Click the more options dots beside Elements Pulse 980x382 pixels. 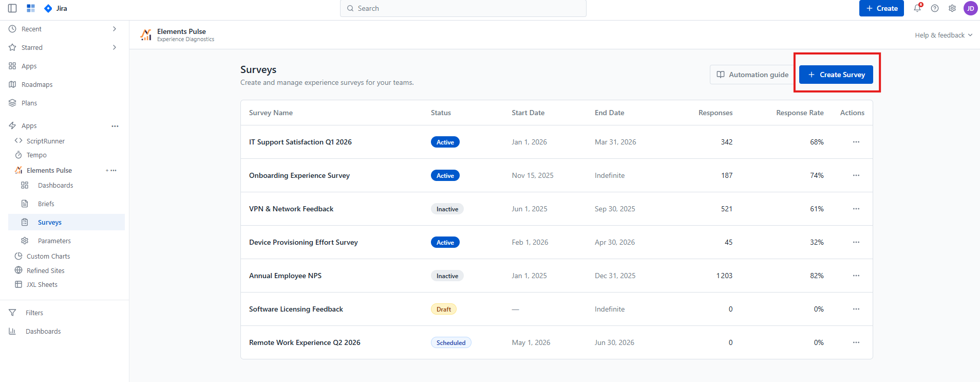(114, 171)
